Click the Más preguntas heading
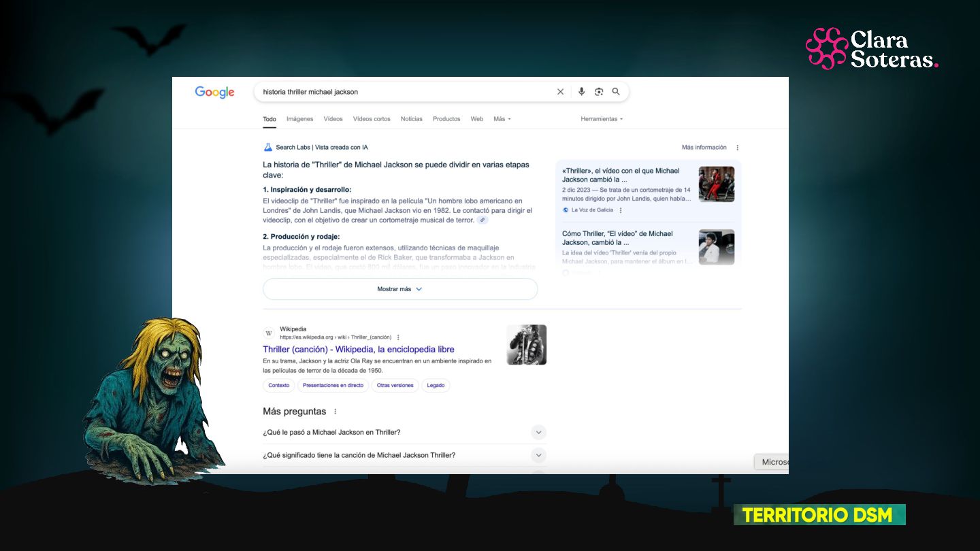Image resolution: width=980 pixels, height=551 pixels. tap(295, 412)
